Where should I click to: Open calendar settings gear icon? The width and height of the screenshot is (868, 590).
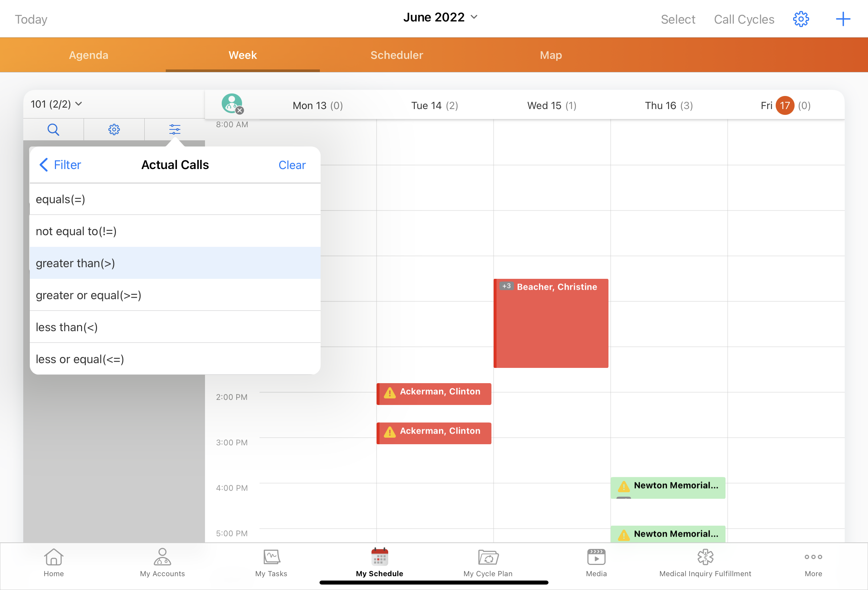click(x=800, y=19)
